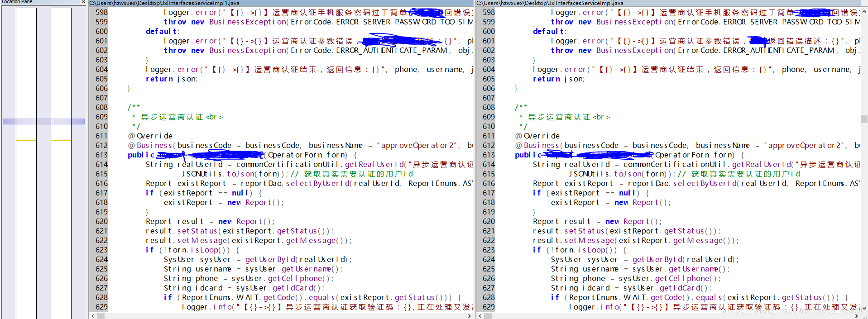
Task: Click the JxlInterfacesServiceImpl1.java file path header
Action: click(x=164, y=3)
